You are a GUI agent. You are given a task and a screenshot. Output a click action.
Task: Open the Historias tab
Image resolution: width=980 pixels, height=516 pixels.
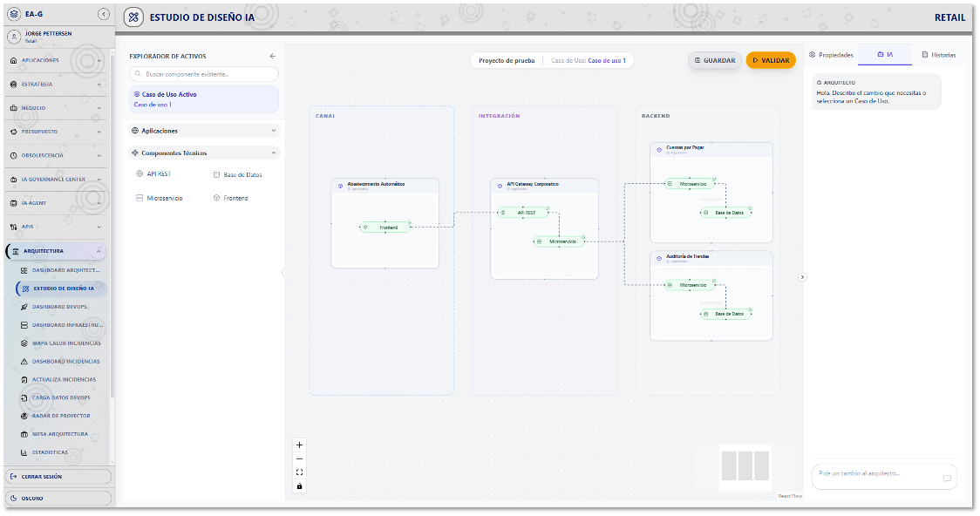938,55
